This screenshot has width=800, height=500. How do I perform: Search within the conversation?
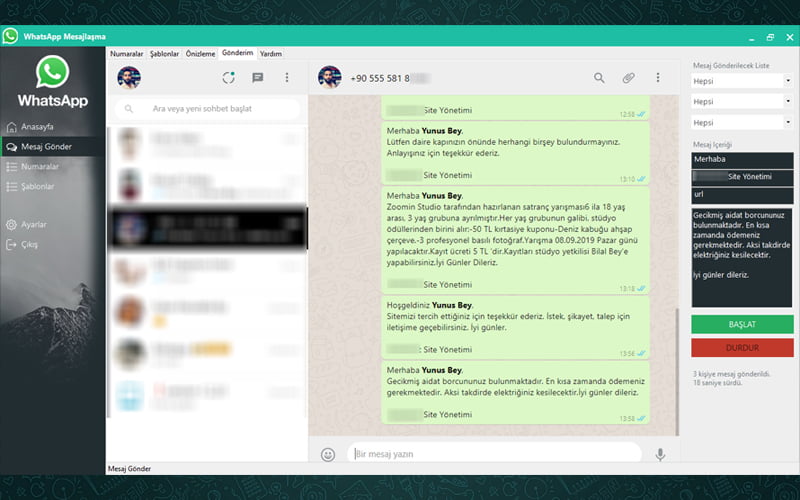[599, 78]
